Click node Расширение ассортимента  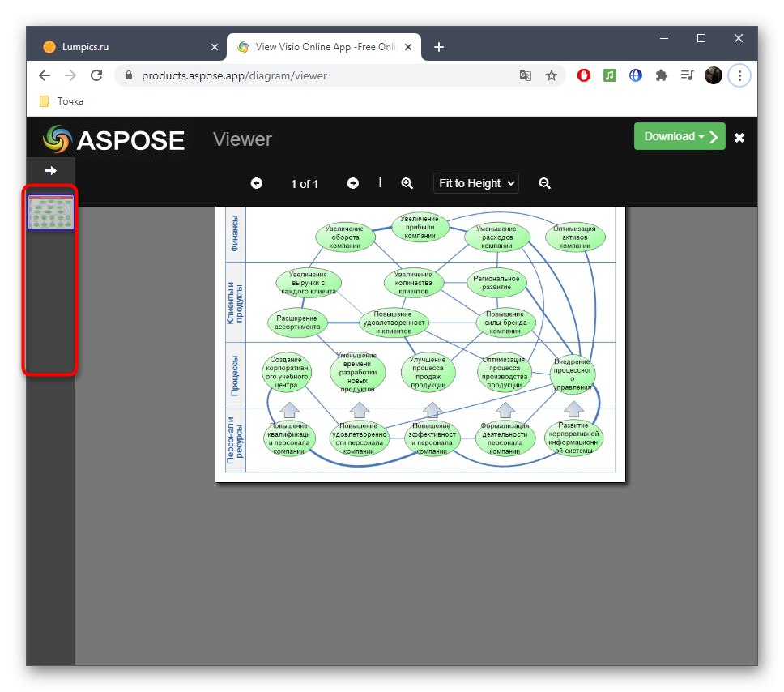pos(297,323)
